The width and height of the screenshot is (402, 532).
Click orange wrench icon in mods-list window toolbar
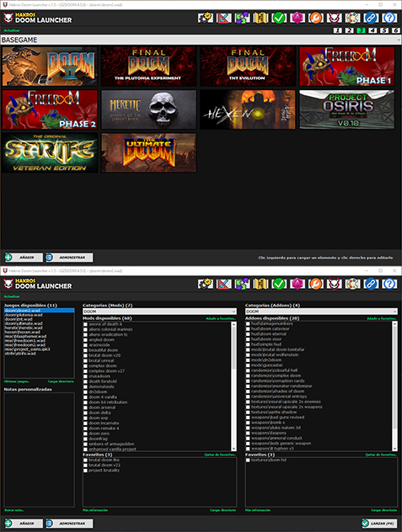tap(316, 284)
